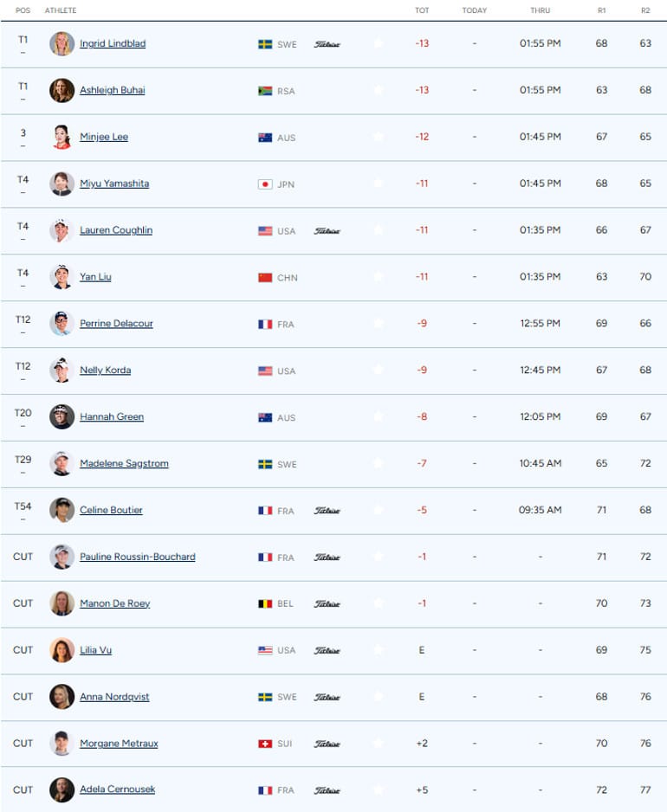
Task: Click the China flag beside Yan Liu
Action: 265,278
